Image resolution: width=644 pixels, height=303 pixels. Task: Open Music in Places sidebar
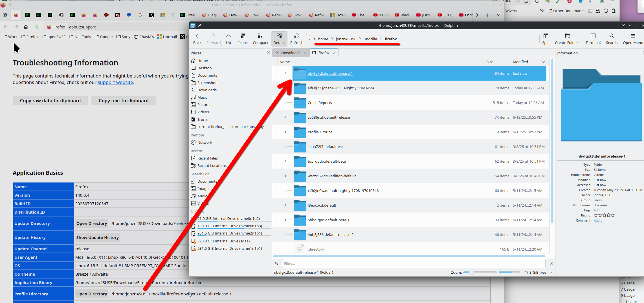tap(202, 97)
